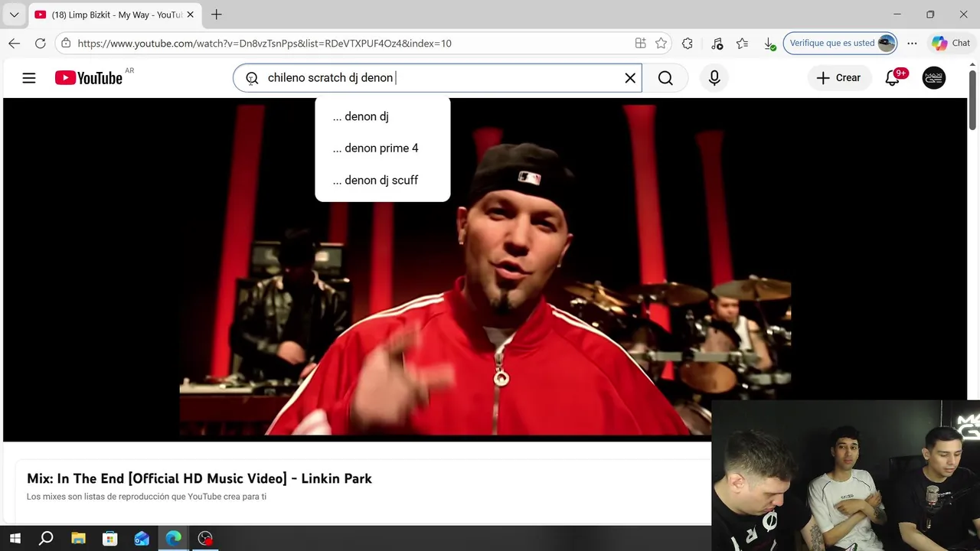The height and width of the screenshot is (551, 980).
Task: Open File Explorer from taskbar
Action: [x=78, y=538]
